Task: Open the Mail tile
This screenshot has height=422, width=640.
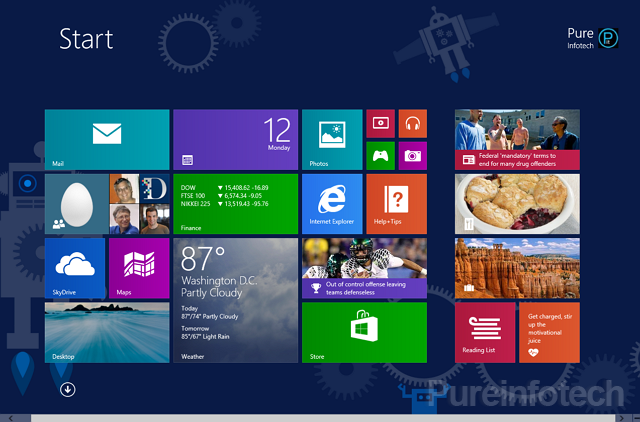Action: coord(107,139)
